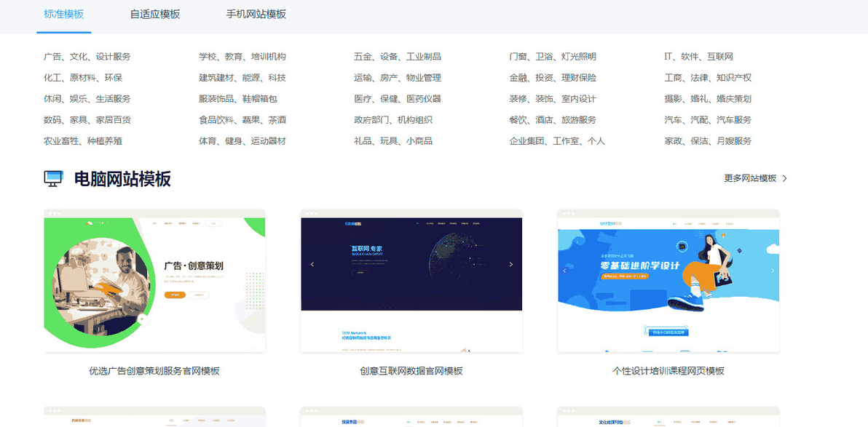868x427 pixels.
Task: Select 装修、装饰、室内设计 category
Action: pyautogui.click(x=553, y=98)
